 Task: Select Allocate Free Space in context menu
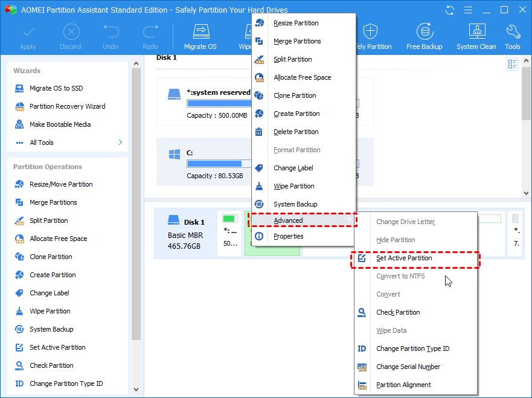click(x=303, y=77)
